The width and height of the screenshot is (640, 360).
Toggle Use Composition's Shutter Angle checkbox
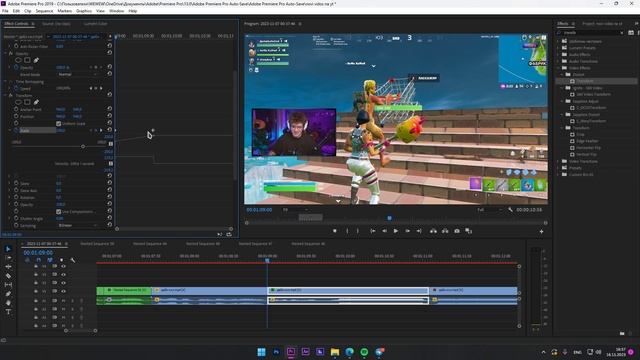pos(58,211)
